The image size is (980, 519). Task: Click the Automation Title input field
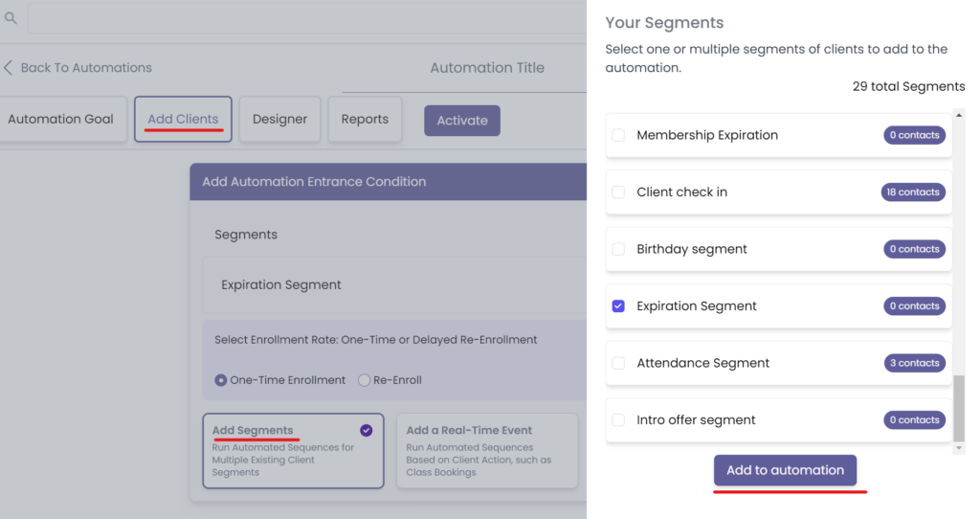(x=487, y=69)
